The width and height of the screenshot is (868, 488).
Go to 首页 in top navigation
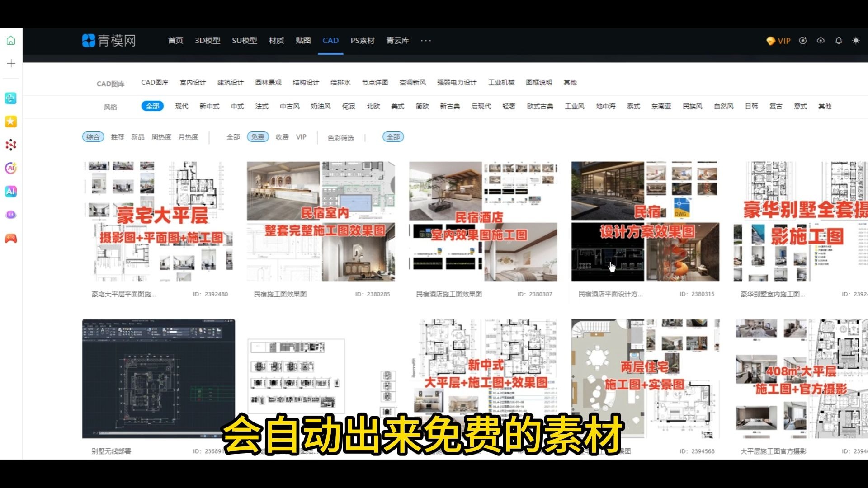tap(176, 41)
